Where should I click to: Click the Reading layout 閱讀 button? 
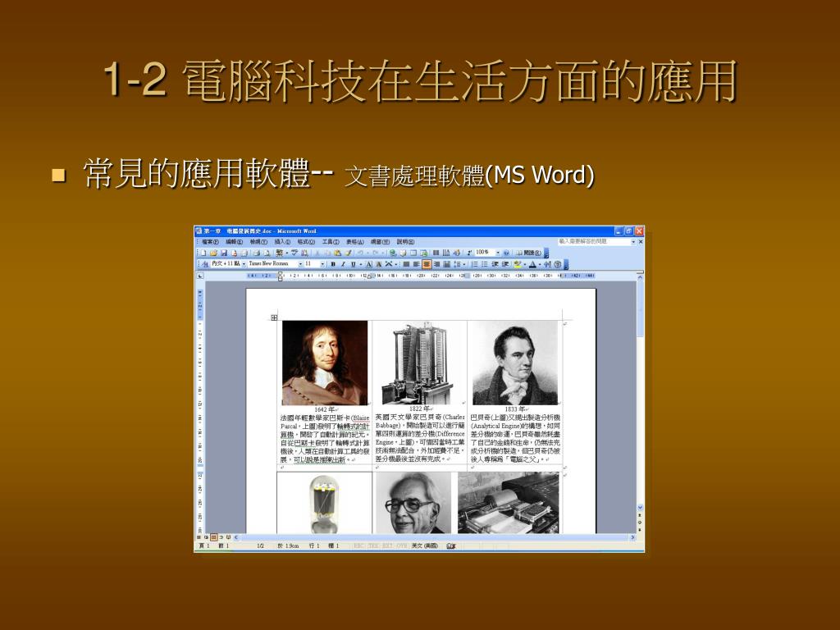529,253
